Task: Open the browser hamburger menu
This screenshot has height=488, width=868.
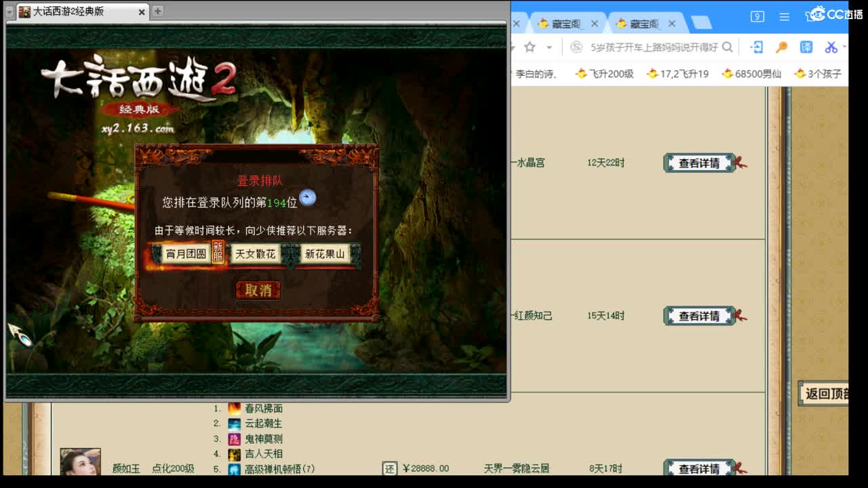Action: point(785,17)
